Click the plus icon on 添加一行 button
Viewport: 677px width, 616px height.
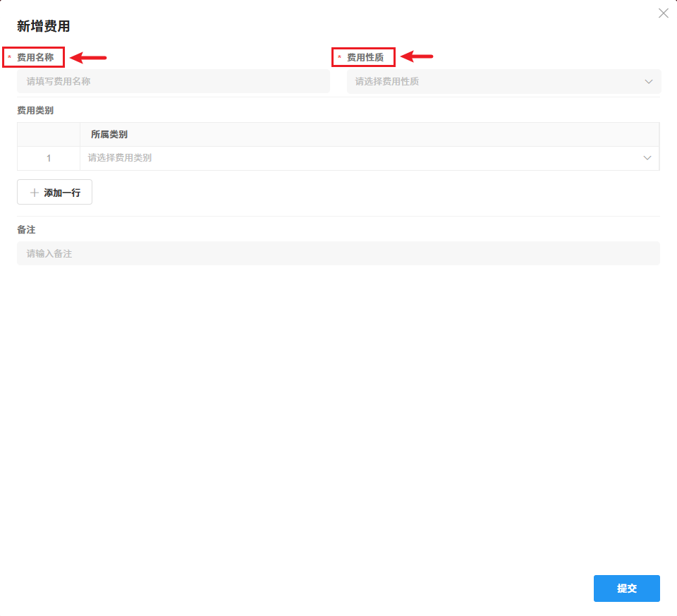coord(35,191)
